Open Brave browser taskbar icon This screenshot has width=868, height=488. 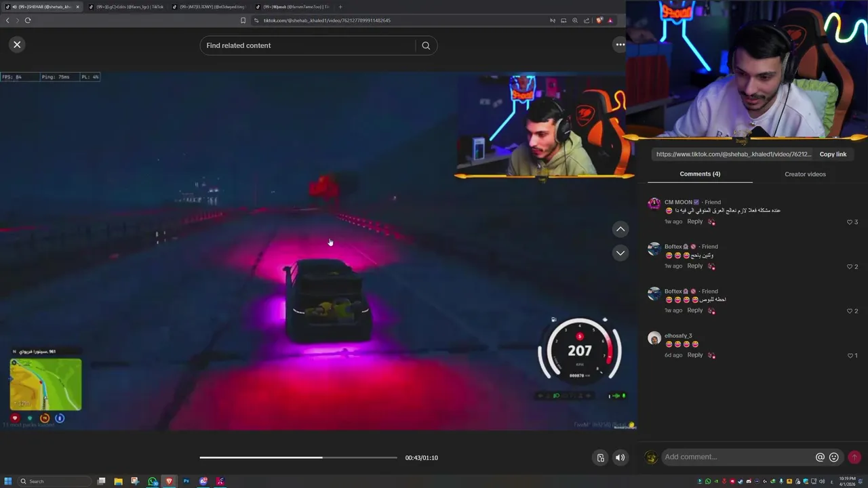click(x=169, y=481)
